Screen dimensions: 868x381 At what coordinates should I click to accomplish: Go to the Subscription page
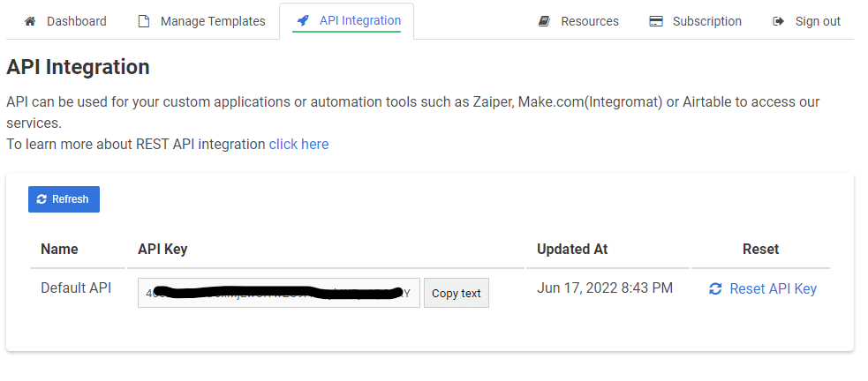click(x=695, y=21)
